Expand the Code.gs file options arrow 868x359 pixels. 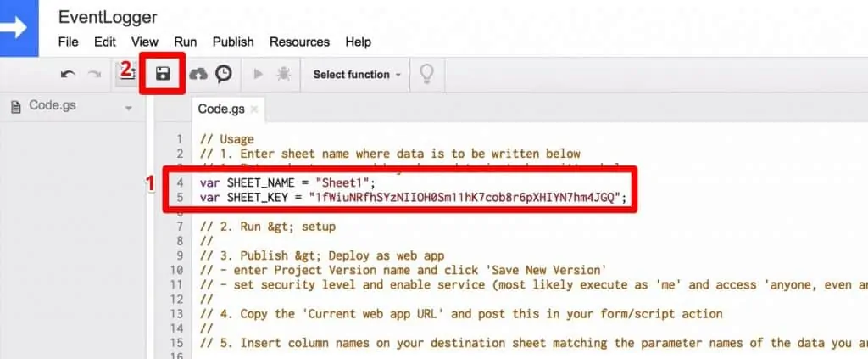129,108
